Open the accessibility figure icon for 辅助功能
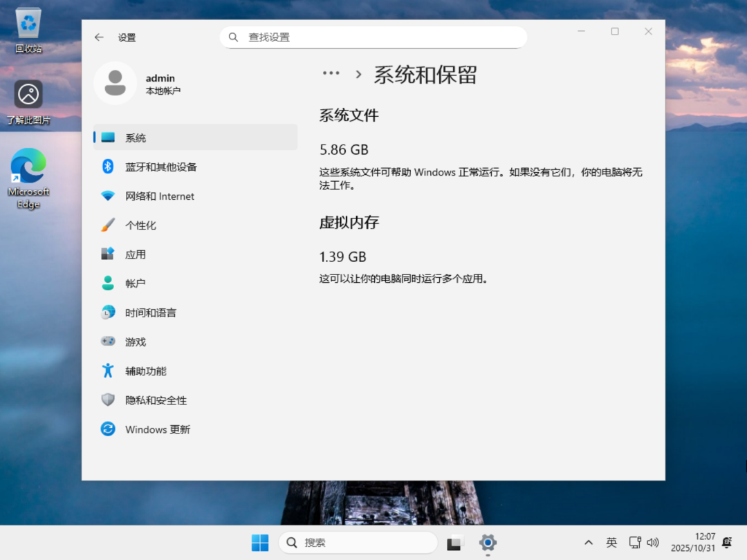 [x=108, y=371]
